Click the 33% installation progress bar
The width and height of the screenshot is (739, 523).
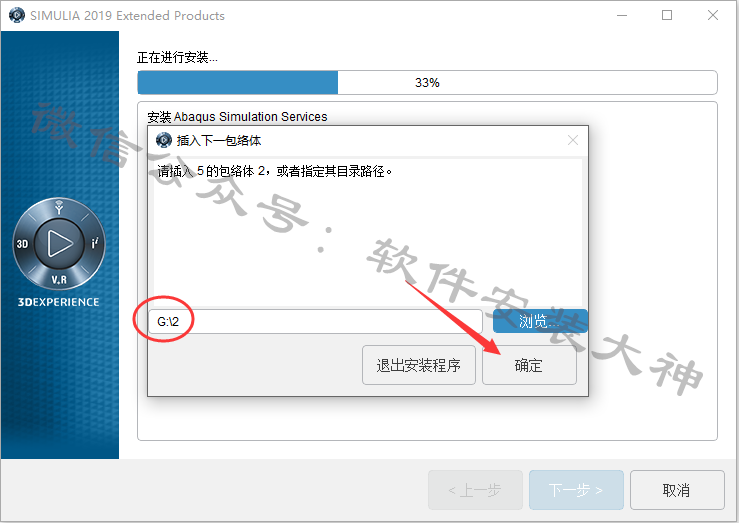tap(427, 82)
